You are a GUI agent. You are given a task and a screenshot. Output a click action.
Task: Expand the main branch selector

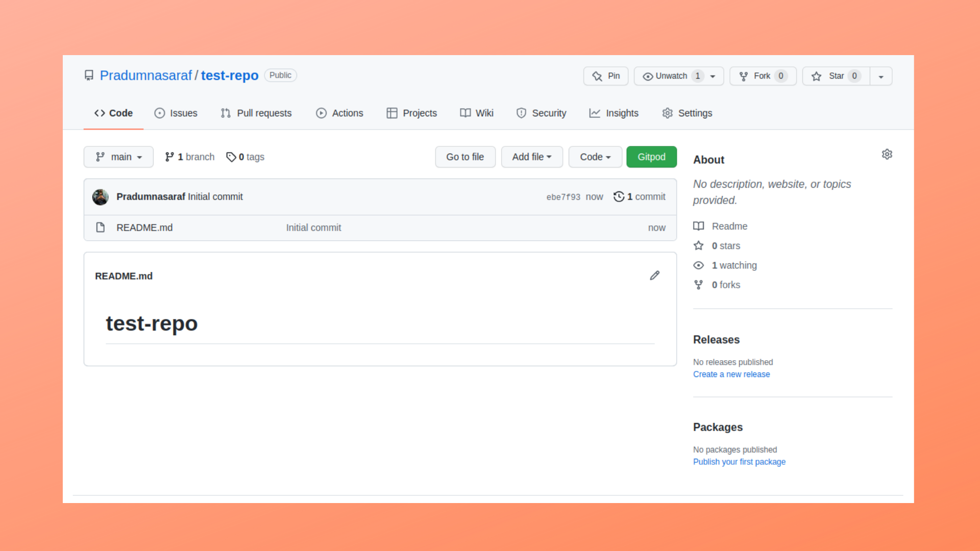point(118,157)
